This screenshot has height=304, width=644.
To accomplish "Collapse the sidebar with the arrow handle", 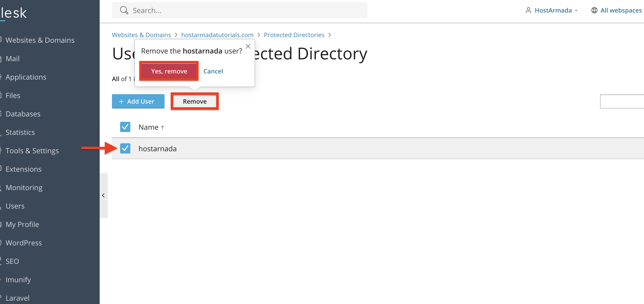I will click(x=103, y=196).
